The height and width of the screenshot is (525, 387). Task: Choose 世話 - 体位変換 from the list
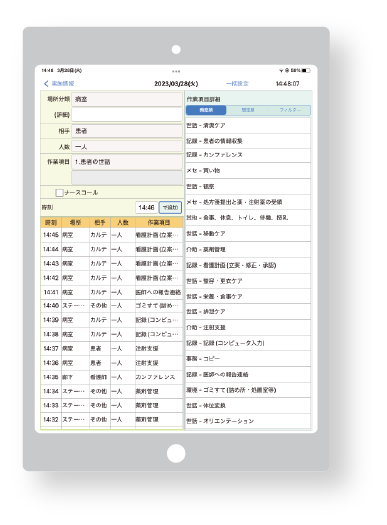point(248,405)
